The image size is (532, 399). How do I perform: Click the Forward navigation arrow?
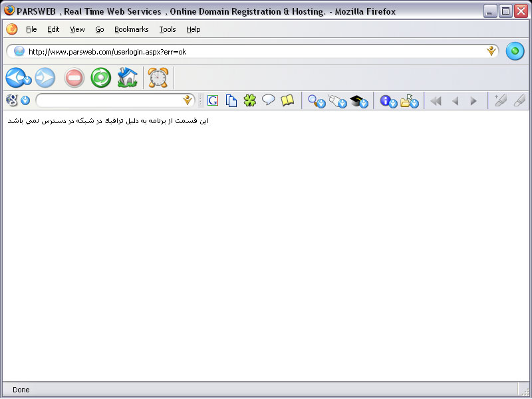click(x=45, y=78)
